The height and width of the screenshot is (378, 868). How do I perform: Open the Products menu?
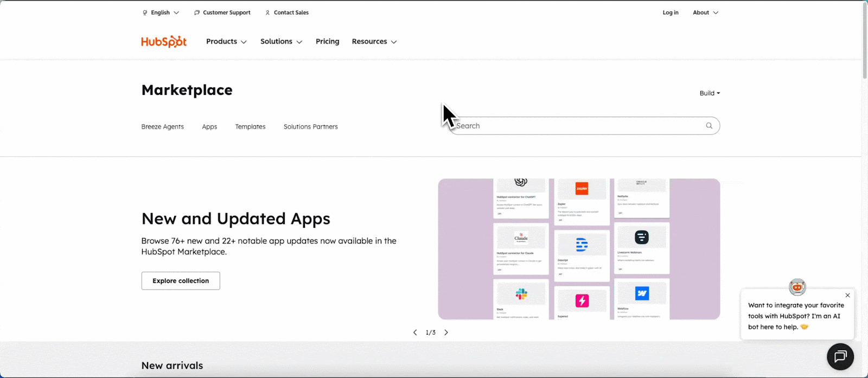pos(226,41)
